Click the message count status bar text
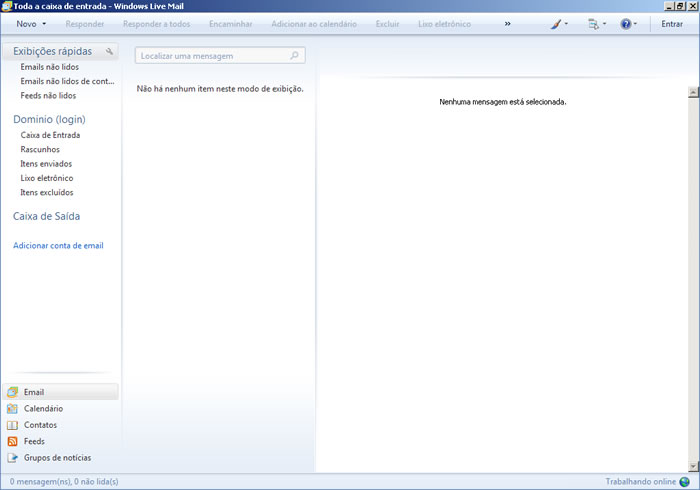 (64, 482)
